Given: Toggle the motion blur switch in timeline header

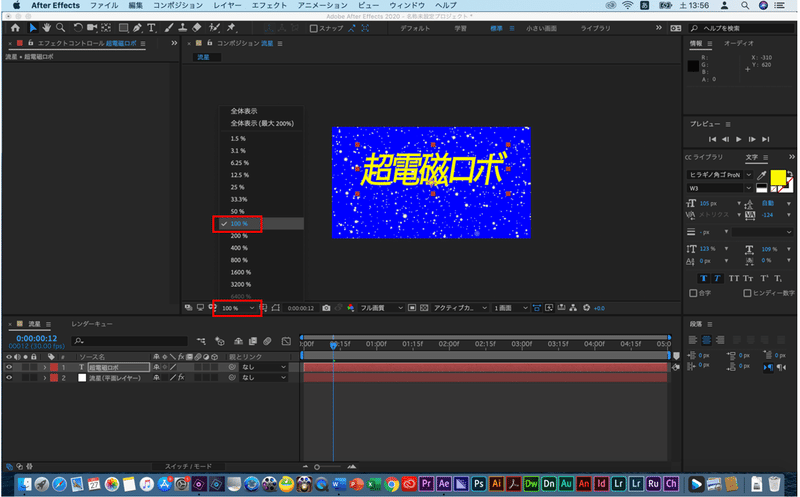Looking at the screenshot, I should pos(267,341).
